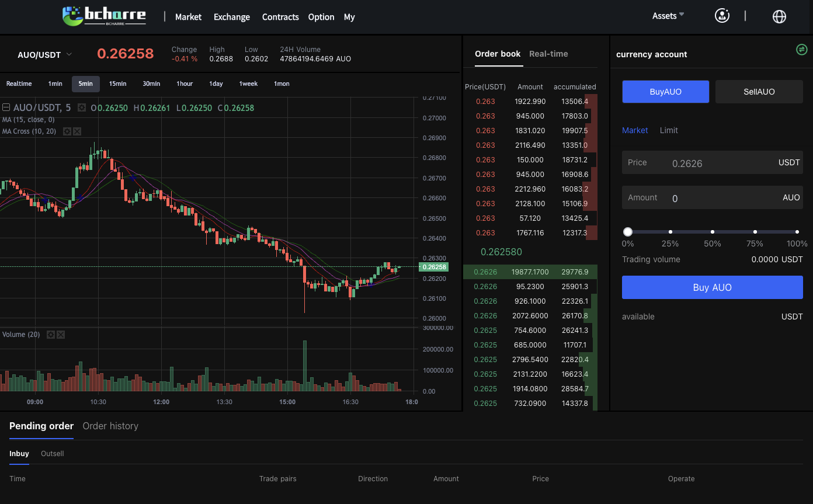The width and height of the screenshot is (813, 504).
Task: Open the Assets dropdown menu
Action: click(668, 16)
